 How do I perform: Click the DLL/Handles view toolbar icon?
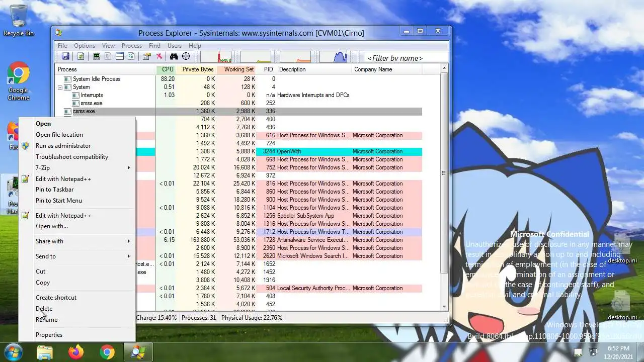[x=131, y=56]
